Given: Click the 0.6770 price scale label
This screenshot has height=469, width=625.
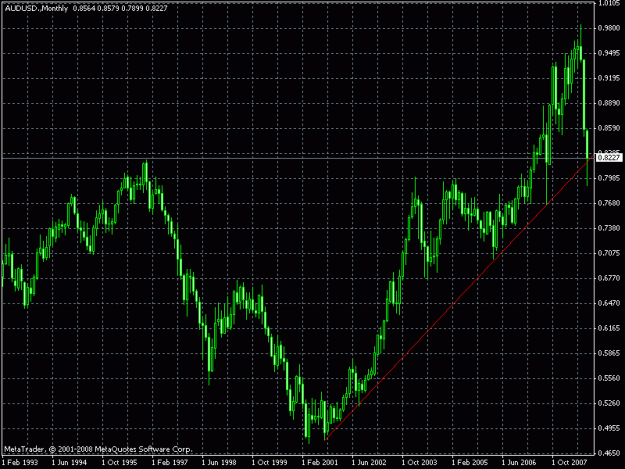Looking at the screenshot, I should coord(609,278).
